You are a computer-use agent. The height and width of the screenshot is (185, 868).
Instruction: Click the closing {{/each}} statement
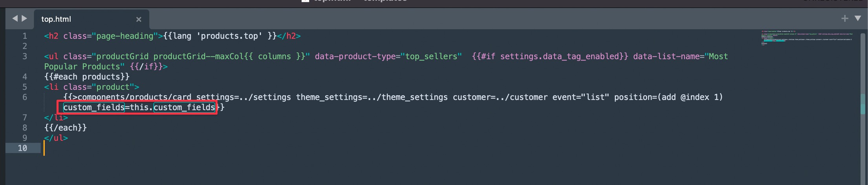point(65,128)
